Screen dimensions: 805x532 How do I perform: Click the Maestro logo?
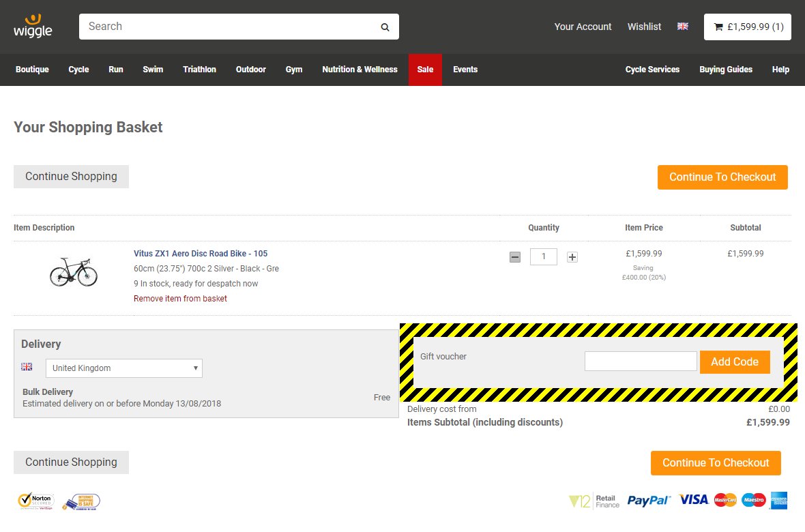[754, 500]
